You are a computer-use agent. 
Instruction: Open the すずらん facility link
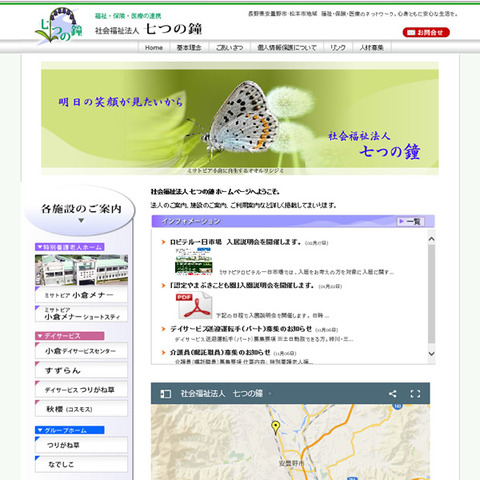(x=81, y=370)
